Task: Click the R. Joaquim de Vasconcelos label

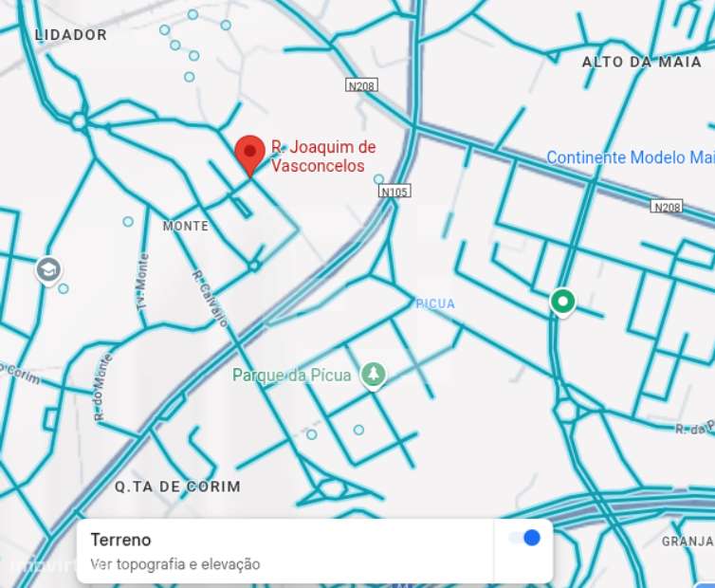Action: [x=323, y=156]
